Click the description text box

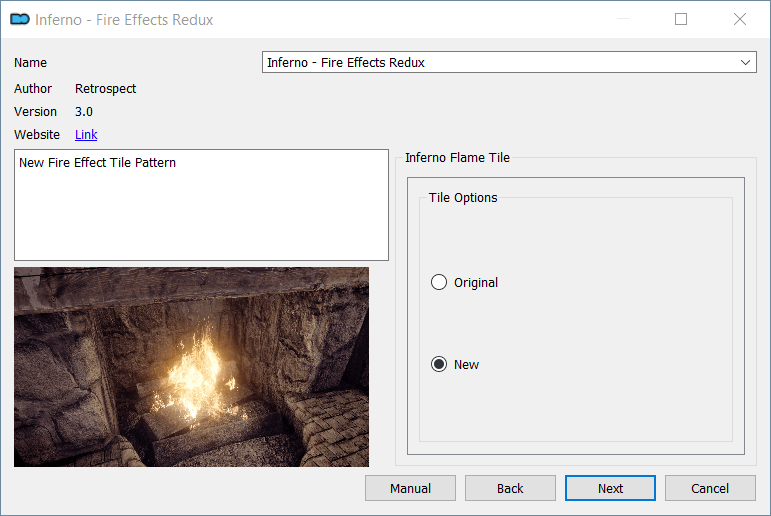click(x=201, y=205)
